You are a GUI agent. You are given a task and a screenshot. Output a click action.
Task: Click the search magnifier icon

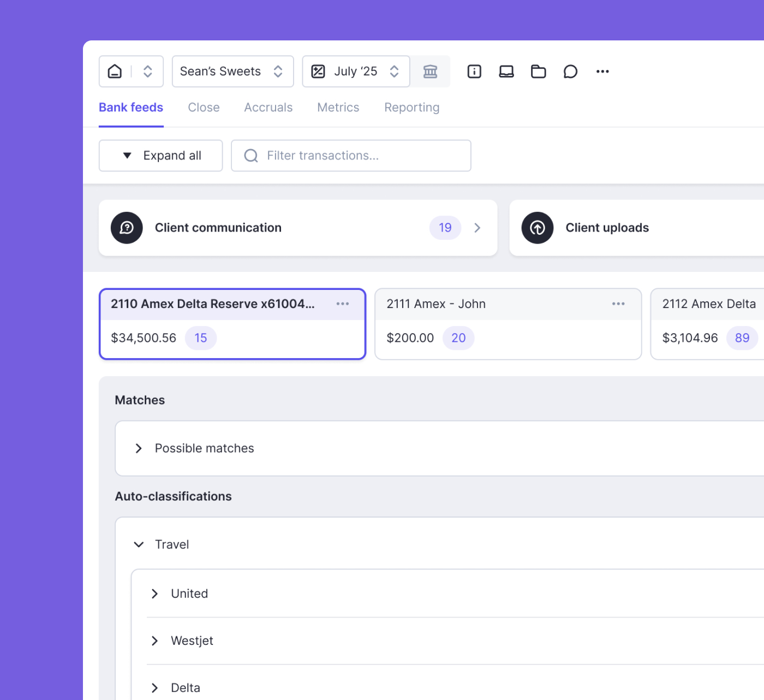(x=251, y=156)
